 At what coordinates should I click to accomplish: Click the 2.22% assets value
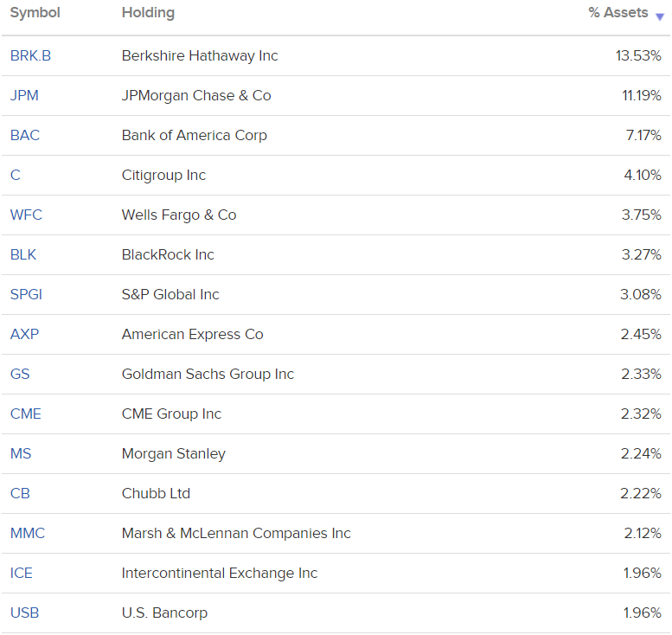[641, 493]
